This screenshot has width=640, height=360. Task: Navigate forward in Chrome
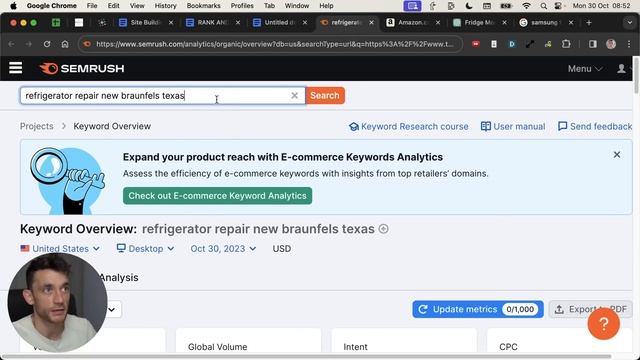click(x=29, y=44)
